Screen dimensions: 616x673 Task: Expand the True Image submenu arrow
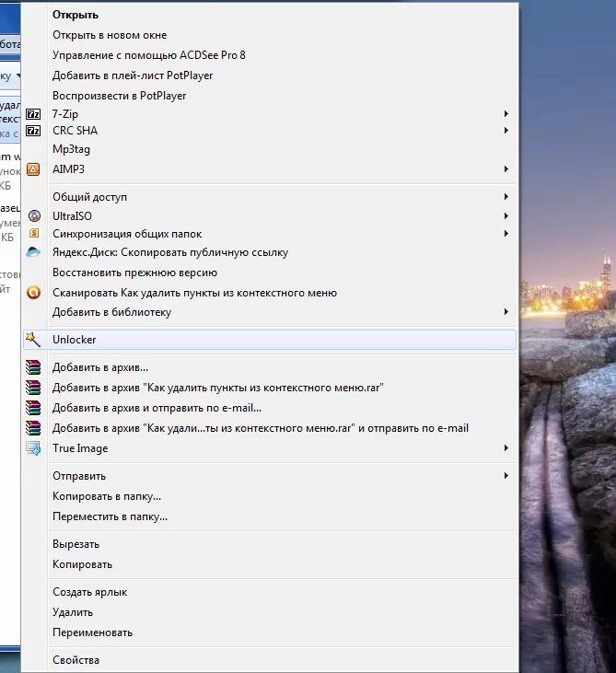(x=506, y=448)
